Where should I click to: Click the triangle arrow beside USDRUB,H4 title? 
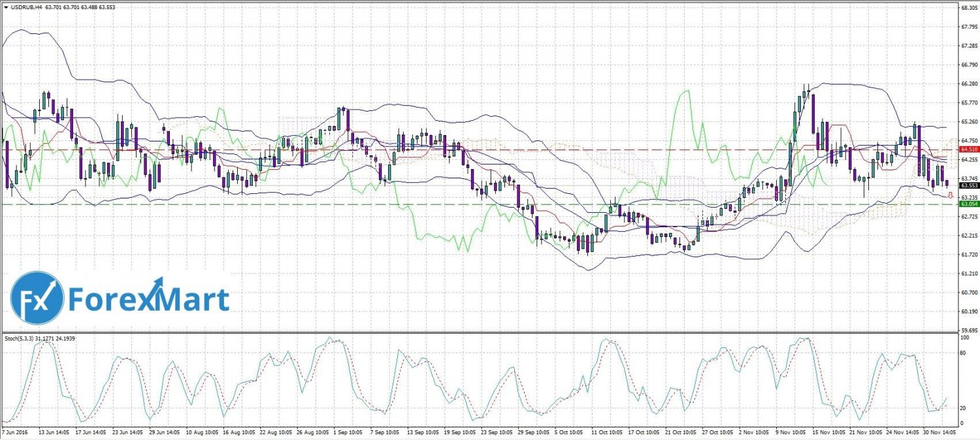(5, 7)
